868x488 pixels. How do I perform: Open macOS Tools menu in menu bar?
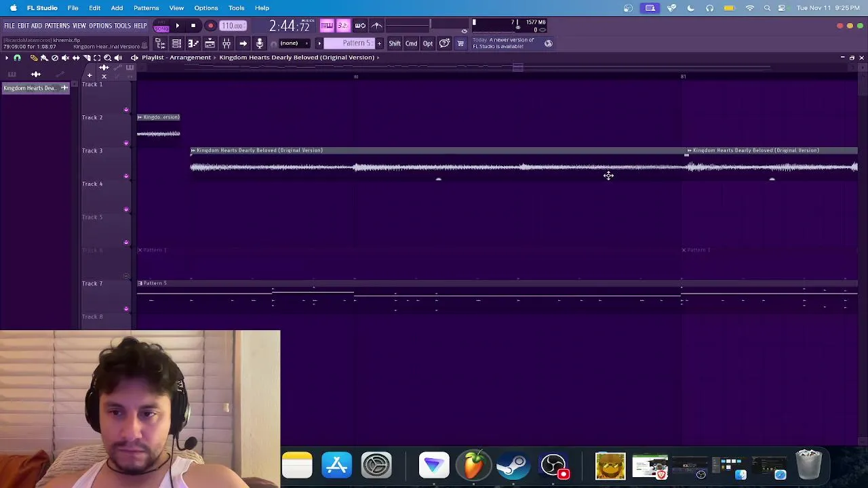[x=237, y=8]
